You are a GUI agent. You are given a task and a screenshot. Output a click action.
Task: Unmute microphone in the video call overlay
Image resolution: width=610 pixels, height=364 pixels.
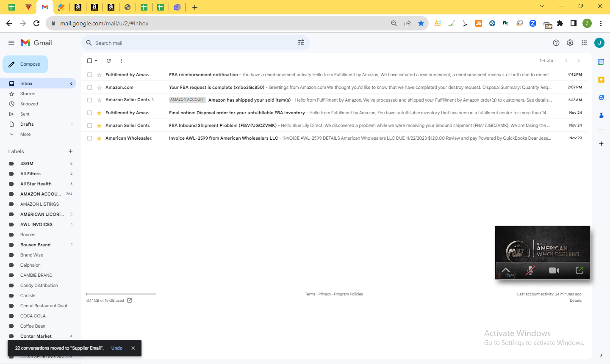[530, 270]
